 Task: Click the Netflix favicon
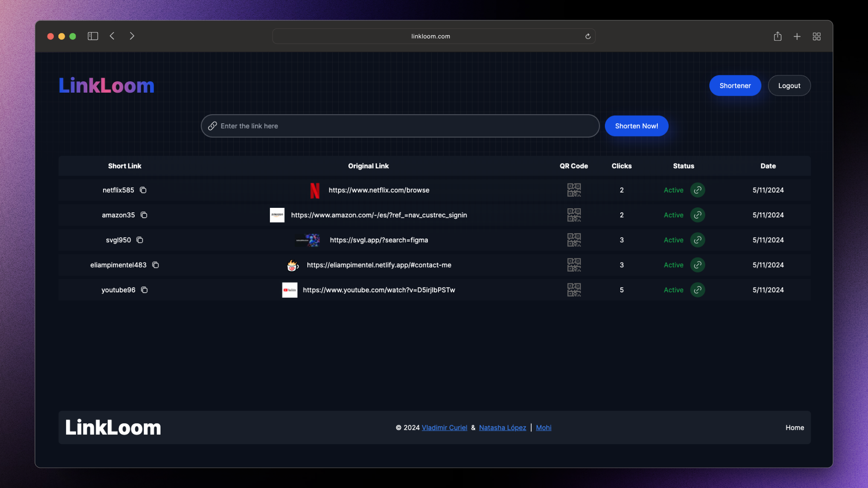pos(315,190)
